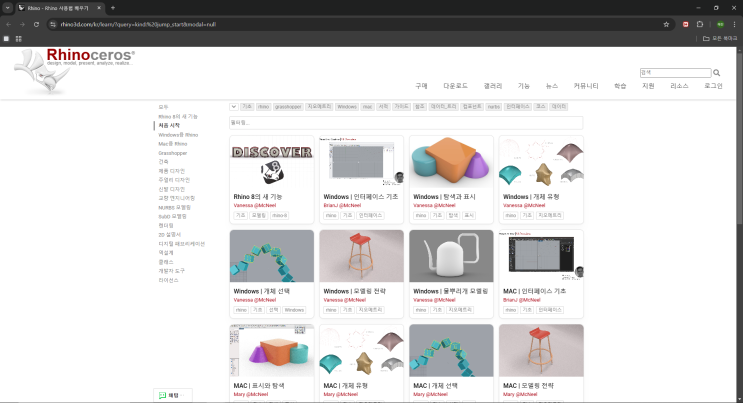Open the Windows | 개체 선택 title
Screen dimensions: 743x403
262,291
